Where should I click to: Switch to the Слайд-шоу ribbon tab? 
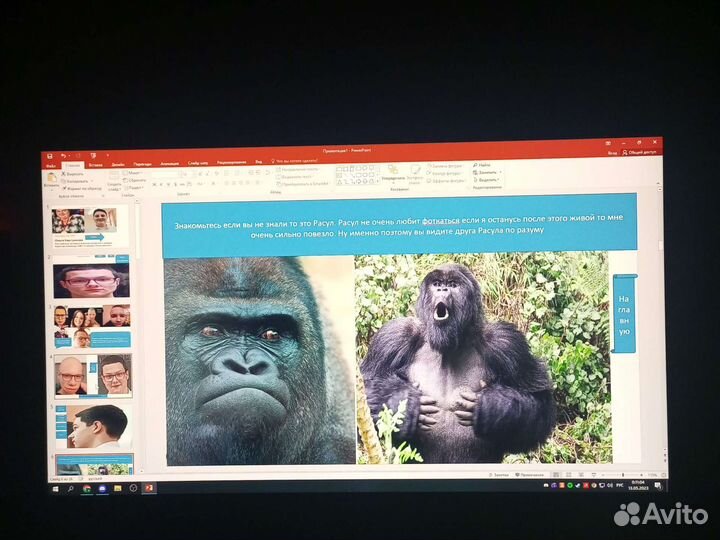coord(198,163)
